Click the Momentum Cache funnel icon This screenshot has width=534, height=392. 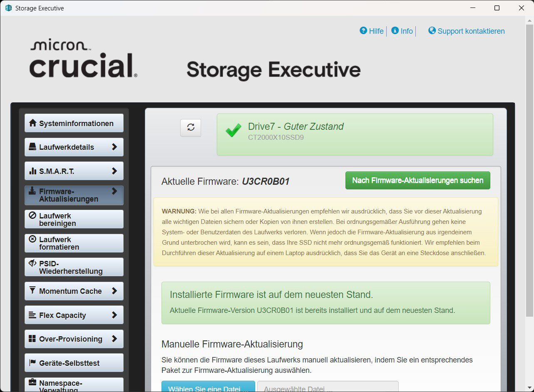point(32,291)
